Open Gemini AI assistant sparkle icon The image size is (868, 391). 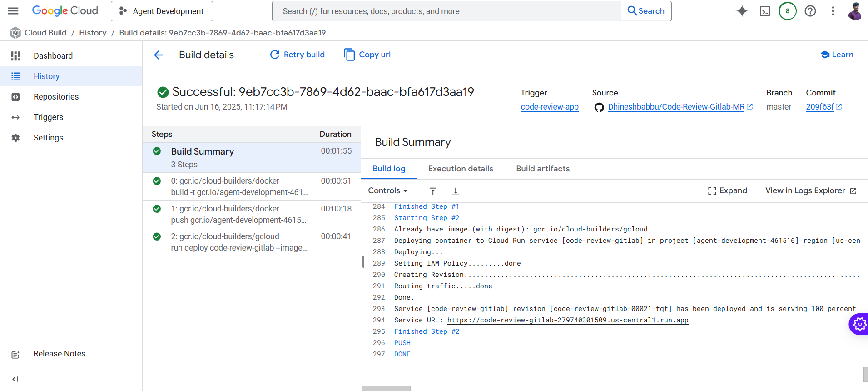pos(742,11)
